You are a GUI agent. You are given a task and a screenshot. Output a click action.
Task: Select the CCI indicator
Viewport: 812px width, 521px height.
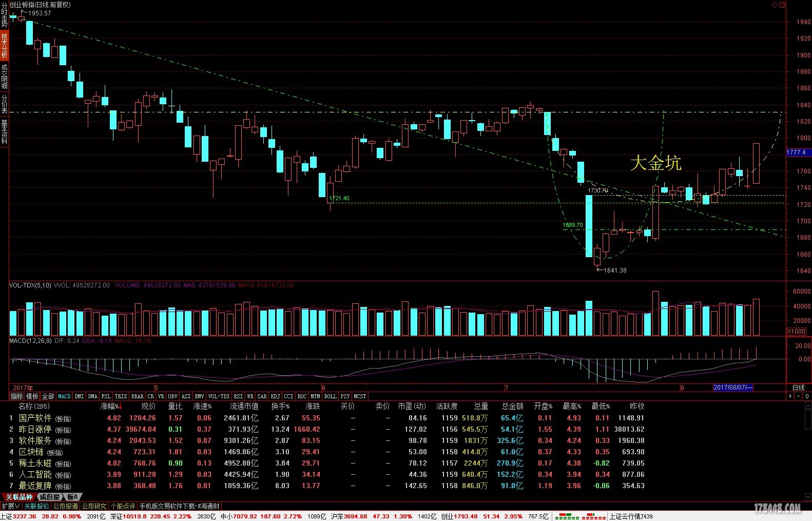[289, 396]
